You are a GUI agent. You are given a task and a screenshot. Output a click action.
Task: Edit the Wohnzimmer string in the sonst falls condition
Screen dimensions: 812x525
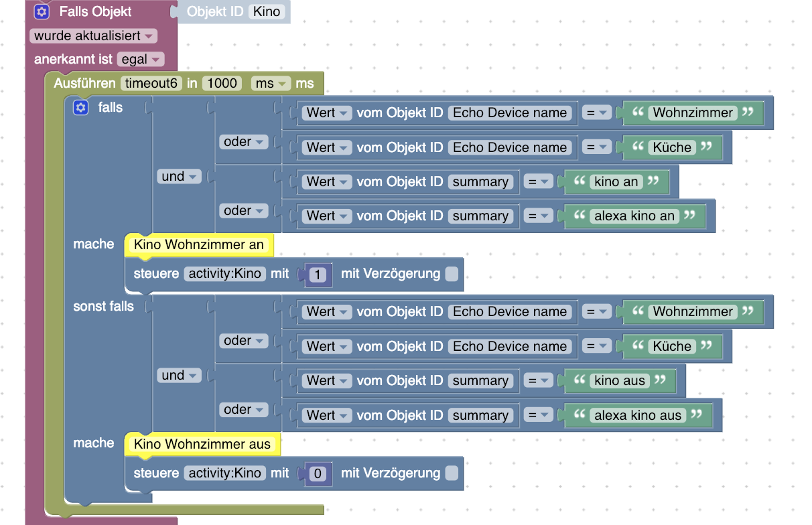coord(693,311)
